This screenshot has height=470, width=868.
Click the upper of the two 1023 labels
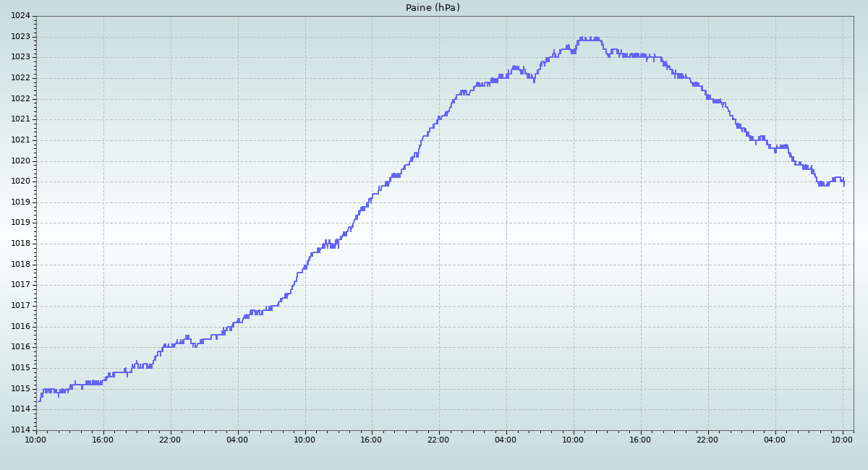click(21, 37)
